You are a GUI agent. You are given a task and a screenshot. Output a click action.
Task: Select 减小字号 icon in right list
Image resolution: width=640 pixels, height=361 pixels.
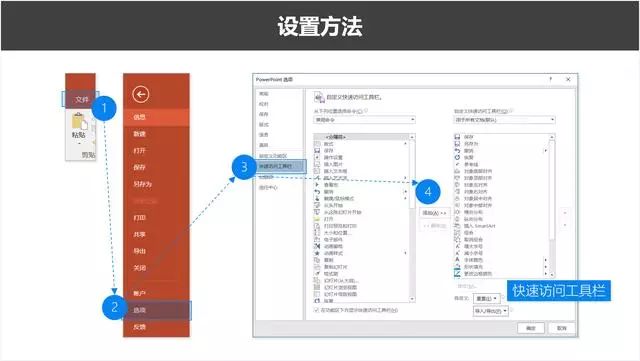457,253
